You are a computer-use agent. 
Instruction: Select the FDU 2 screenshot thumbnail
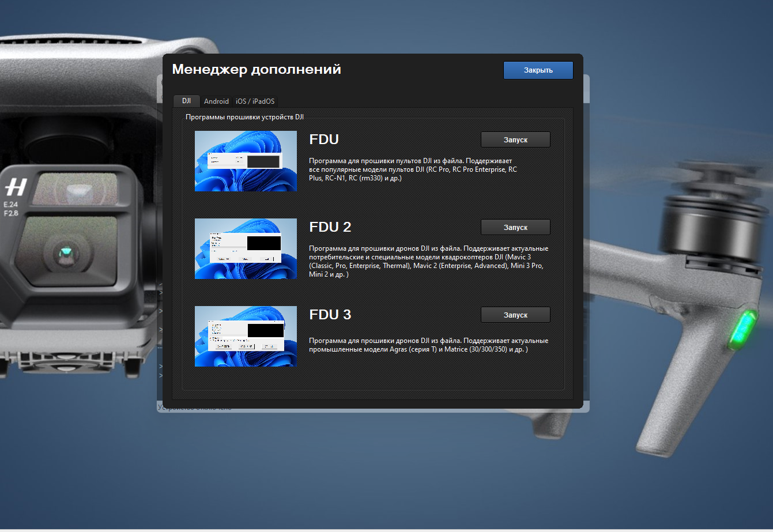pos(246,248)
